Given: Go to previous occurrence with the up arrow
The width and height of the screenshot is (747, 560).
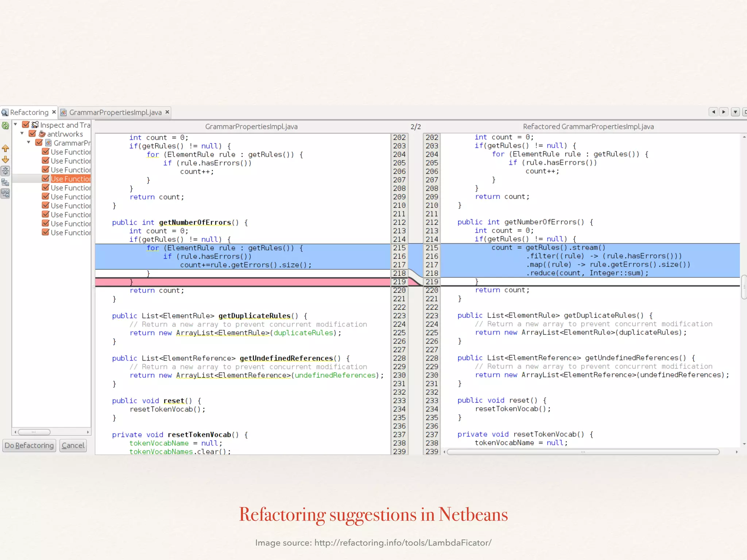Looking at the screenshot, I should [5, 148].
